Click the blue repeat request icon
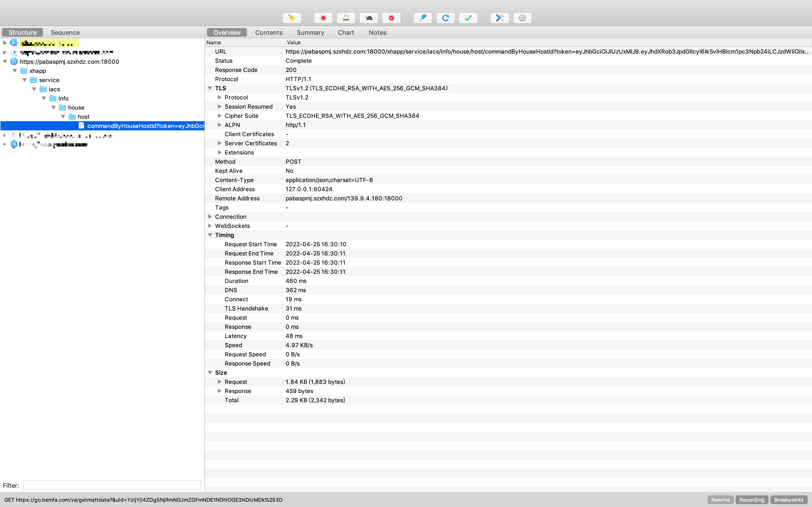This screenshot has width=812, height=507. 446,18
